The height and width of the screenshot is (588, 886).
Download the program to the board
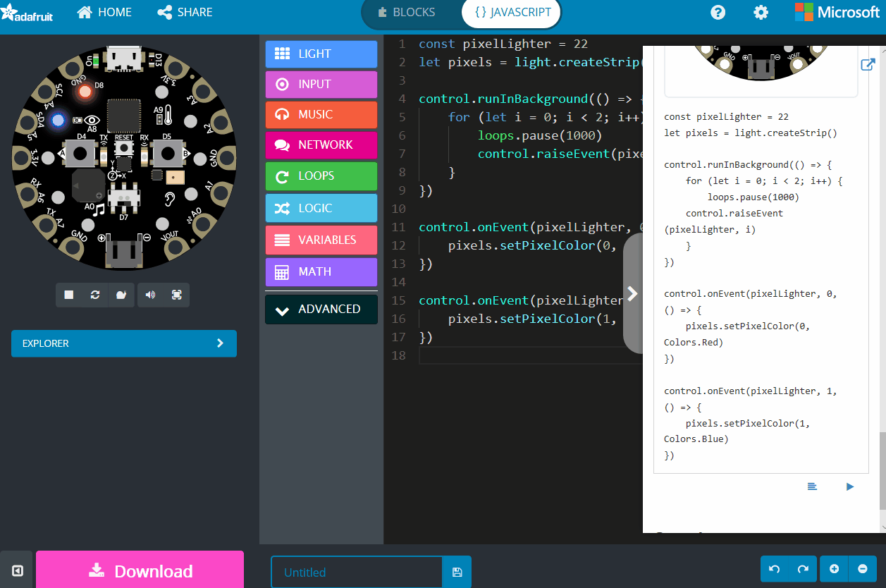coord(140,569)
